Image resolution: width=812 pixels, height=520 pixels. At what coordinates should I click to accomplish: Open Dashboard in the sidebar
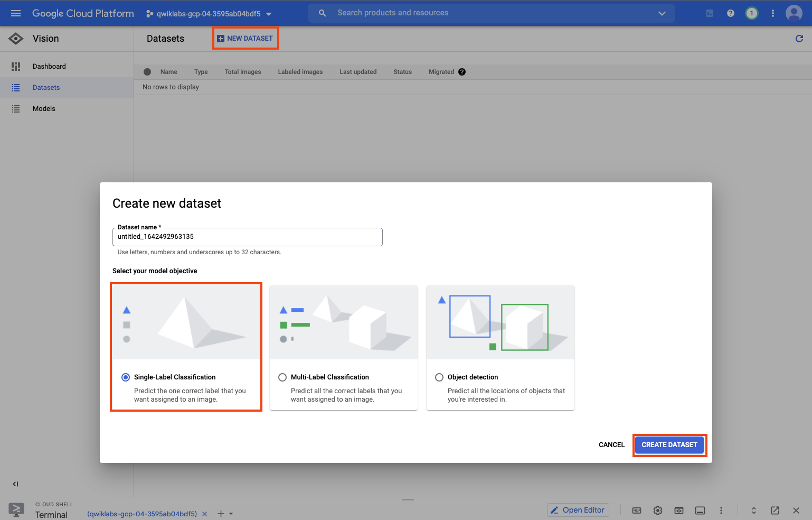[x=67, y=67]
